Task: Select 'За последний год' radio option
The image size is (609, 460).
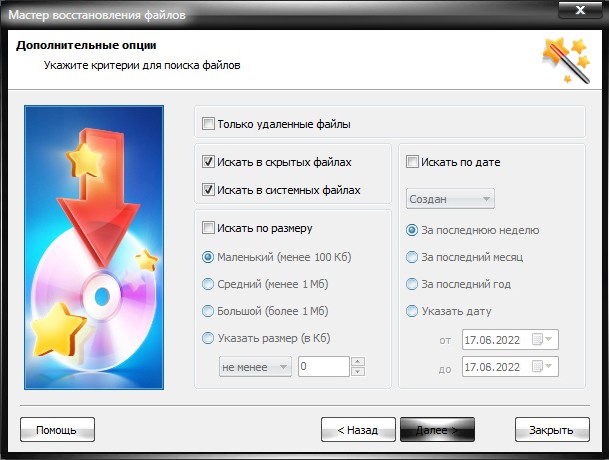Action: 412,284
